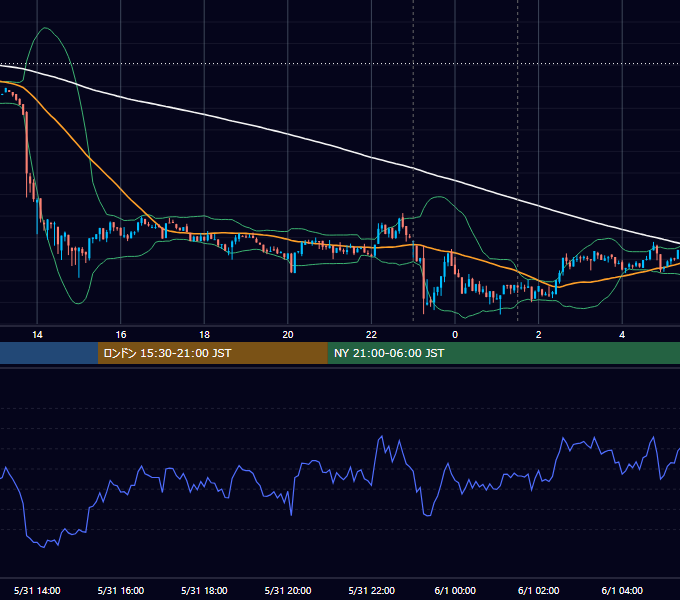Click the blue session bar before London

pyautogui.click(x=49, y=353)
